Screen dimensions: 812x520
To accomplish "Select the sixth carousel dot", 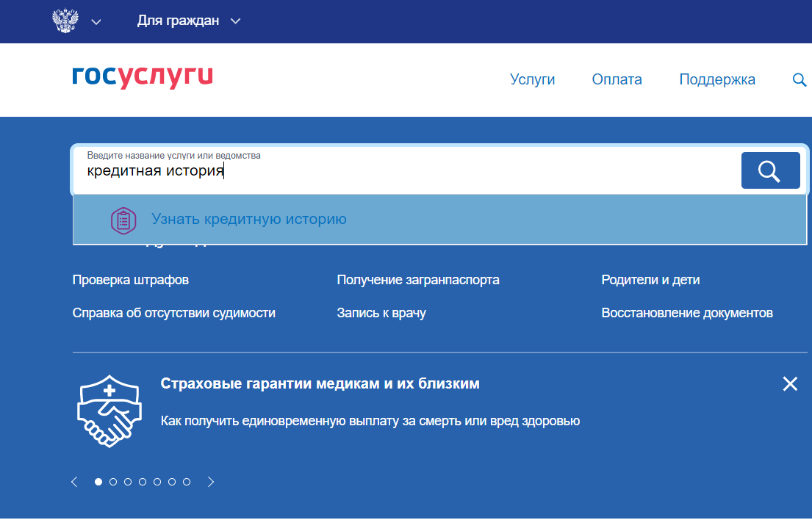I will pyautogui.click(x=172, y=482).
